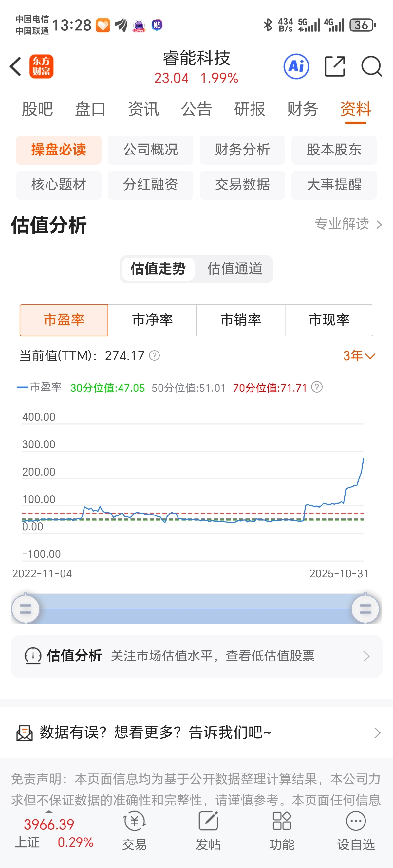Tap the share icon in the header

(x=335, y=66)
